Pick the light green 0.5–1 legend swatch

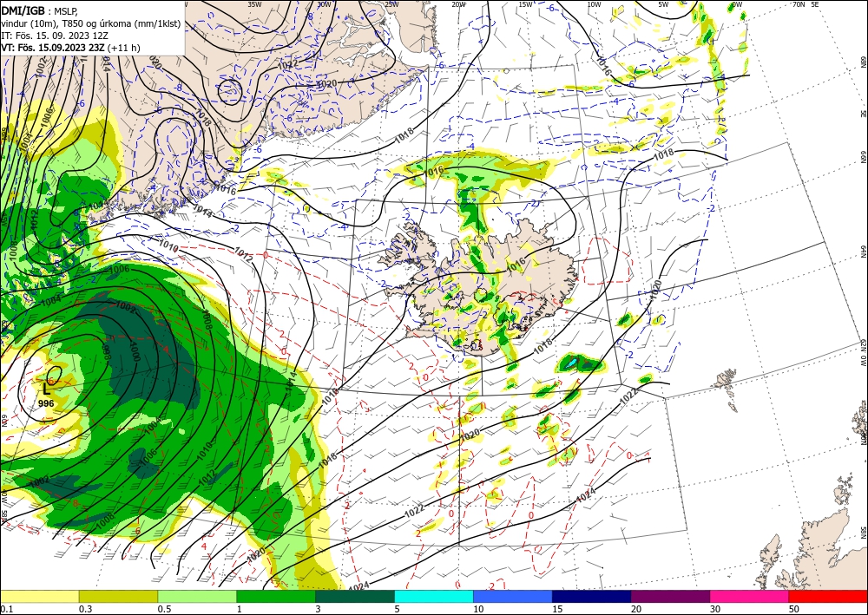point(197,596)
